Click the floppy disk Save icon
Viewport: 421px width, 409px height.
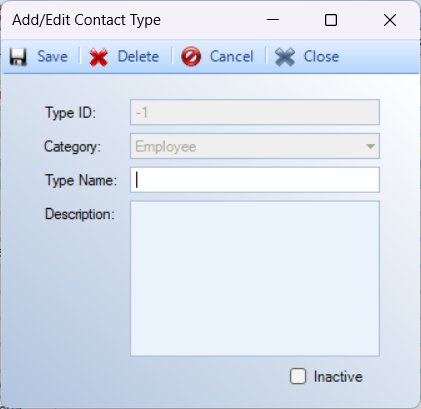point(18,57)
